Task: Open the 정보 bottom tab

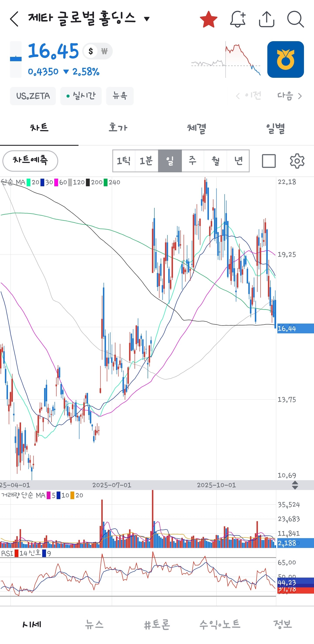Action: point(283,624)
